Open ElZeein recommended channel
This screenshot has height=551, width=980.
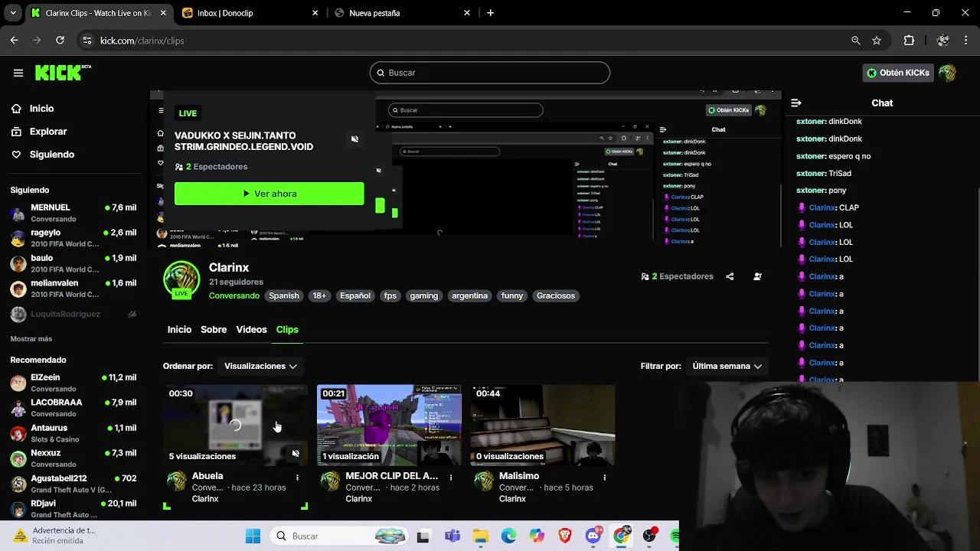click(73, 383)
